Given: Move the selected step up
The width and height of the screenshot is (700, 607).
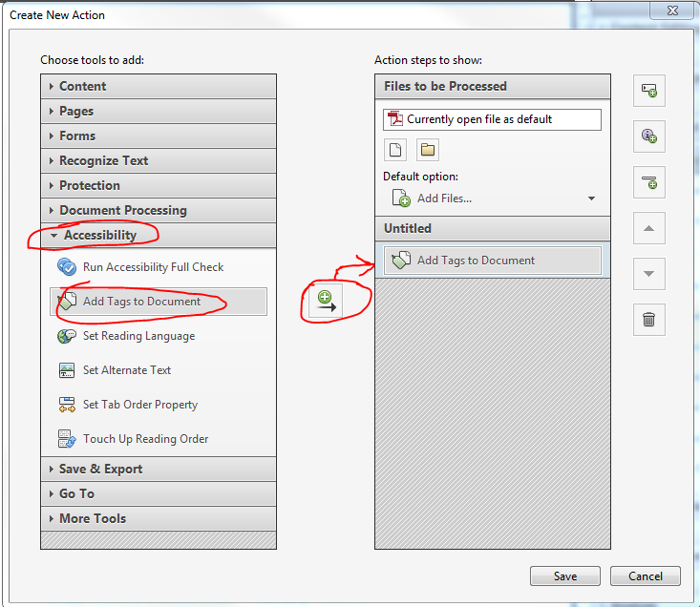Looking at the screenshot, I should point(648,228).
